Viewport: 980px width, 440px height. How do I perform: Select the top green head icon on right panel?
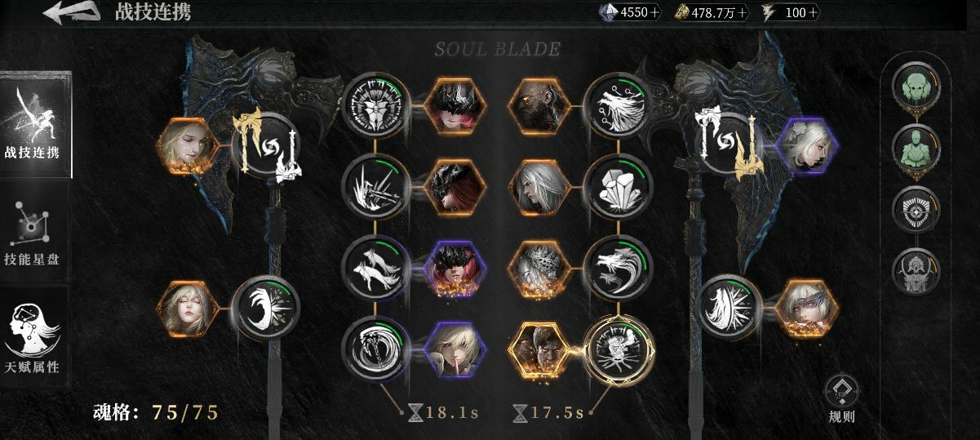pos(916,82)
